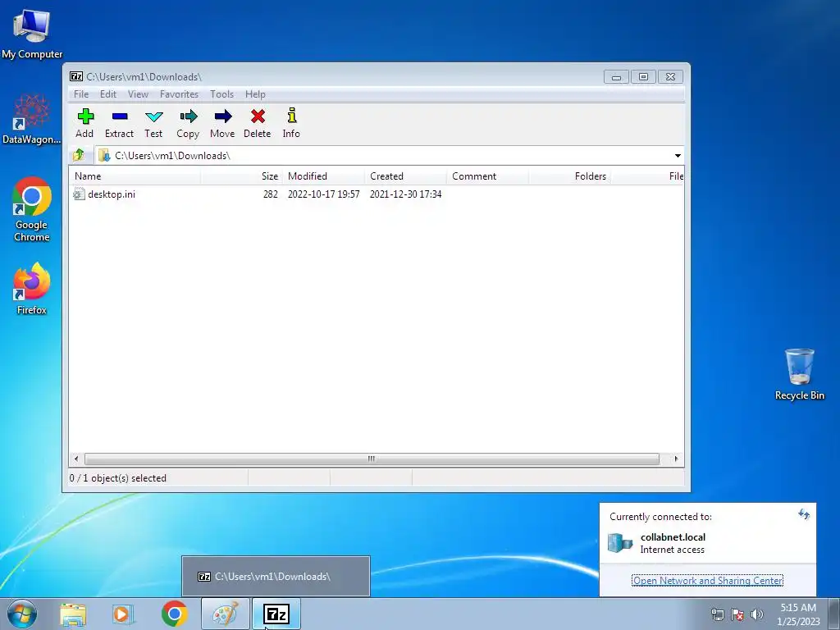
Task: Open Chrome from the taskbar
Action: point(174,614)
